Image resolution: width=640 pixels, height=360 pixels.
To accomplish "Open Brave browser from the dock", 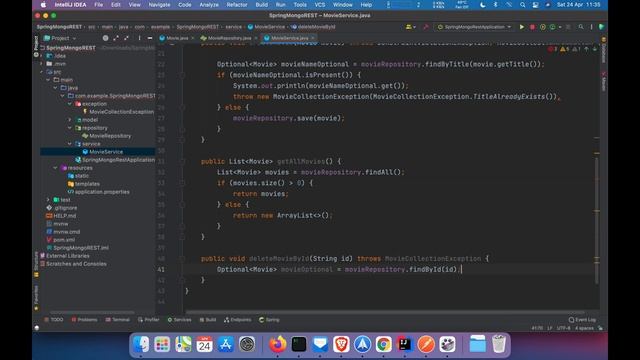I will tap(341, 344).
